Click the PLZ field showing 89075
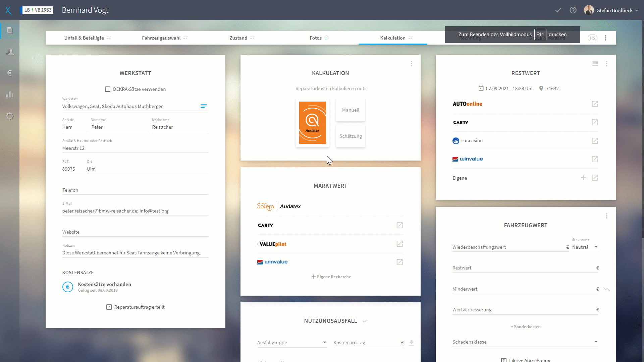 click(x=72, y=169)
